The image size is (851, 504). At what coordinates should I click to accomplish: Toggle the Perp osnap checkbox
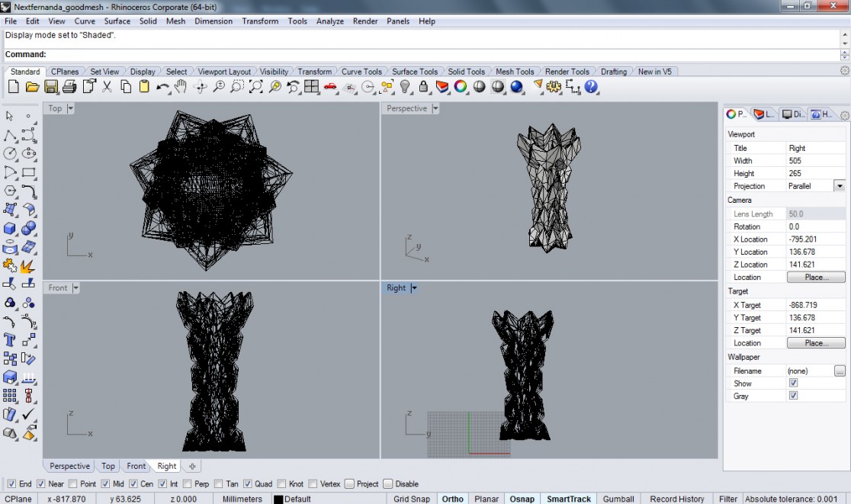[x=187, y=483]
